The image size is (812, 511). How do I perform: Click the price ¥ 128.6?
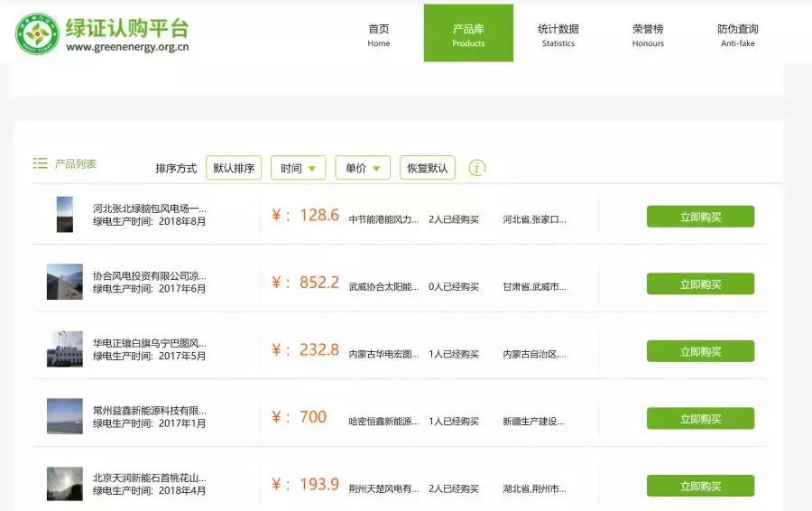(305, 215)
